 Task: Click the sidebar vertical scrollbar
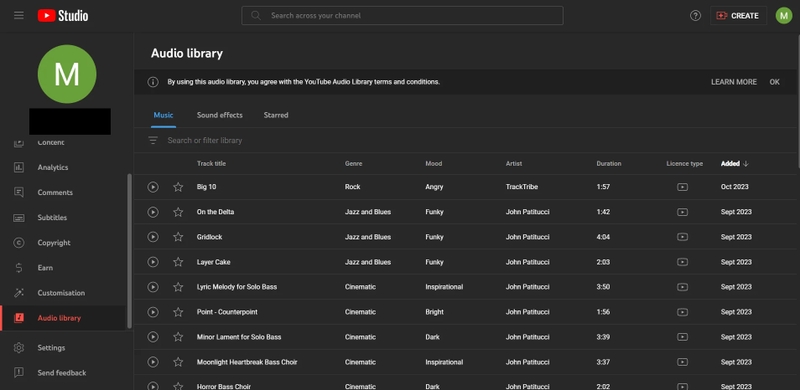click(130, 251)
